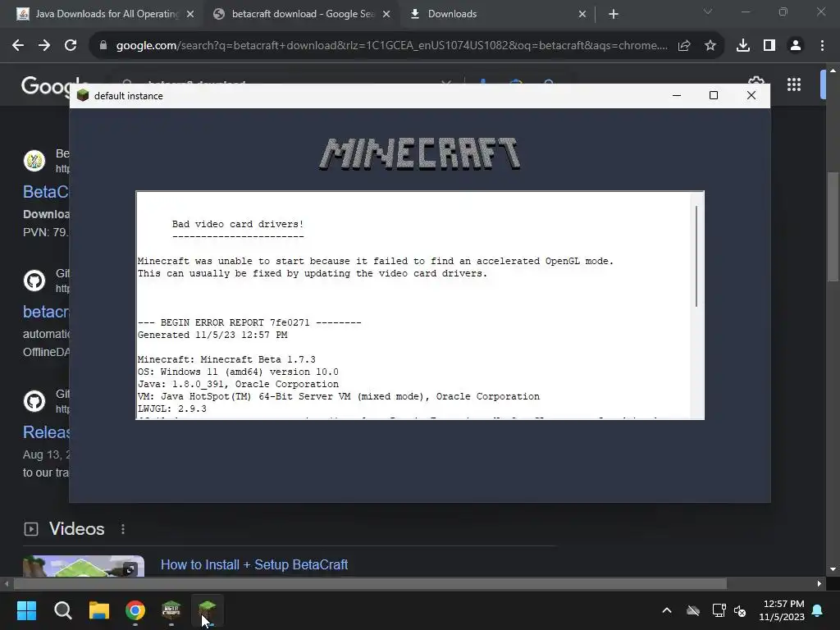The height and width of the screenshot is (630, 840).
Task: Click the site lock icon in address bar
Action: click(x=103, y=46)
